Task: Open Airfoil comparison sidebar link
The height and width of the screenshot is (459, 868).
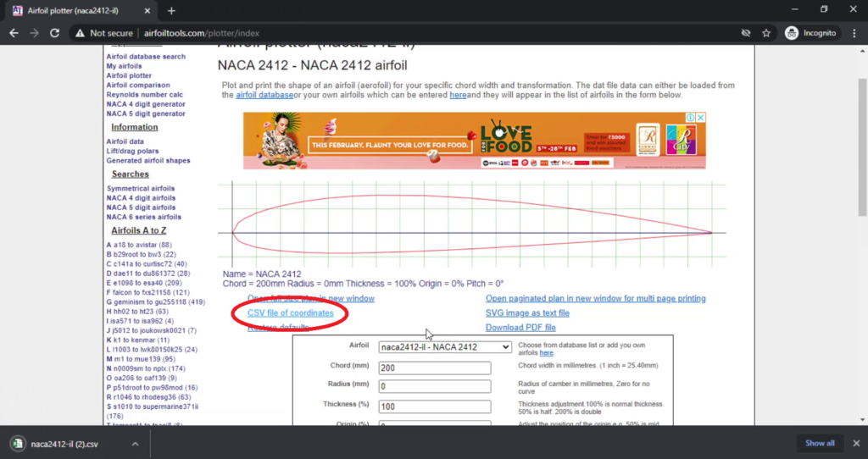Action: 138,86
